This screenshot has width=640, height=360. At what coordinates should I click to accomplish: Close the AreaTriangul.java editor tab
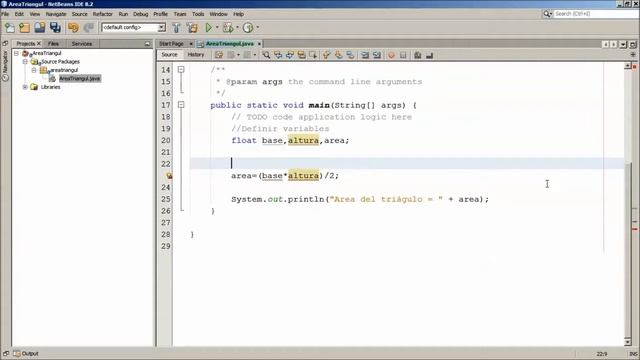tap(259, 44)
